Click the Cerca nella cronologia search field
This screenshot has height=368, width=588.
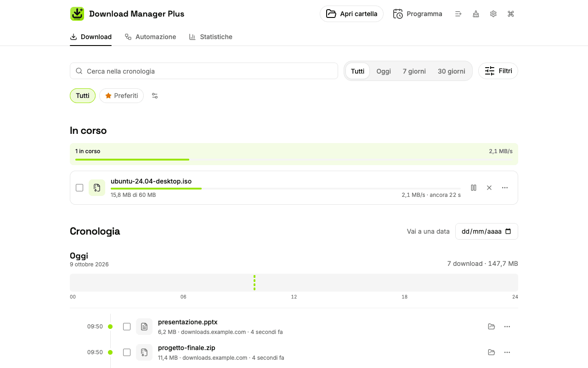point(204,71)
